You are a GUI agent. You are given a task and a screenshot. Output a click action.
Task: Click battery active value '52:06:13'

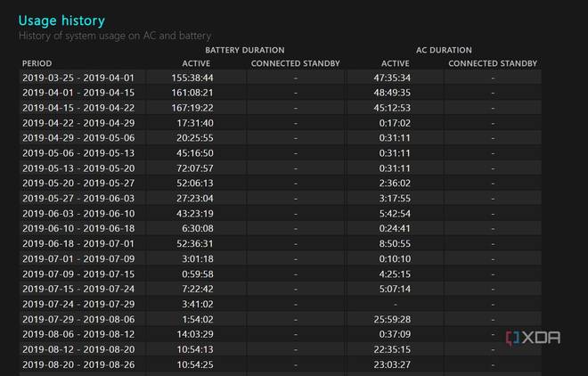pyautogui.click(x=195, y=184)
